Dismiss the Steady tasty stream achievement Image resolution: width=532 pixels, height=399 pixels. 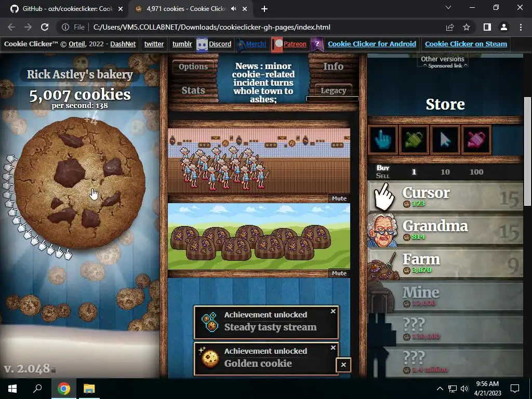coord(333,311)
